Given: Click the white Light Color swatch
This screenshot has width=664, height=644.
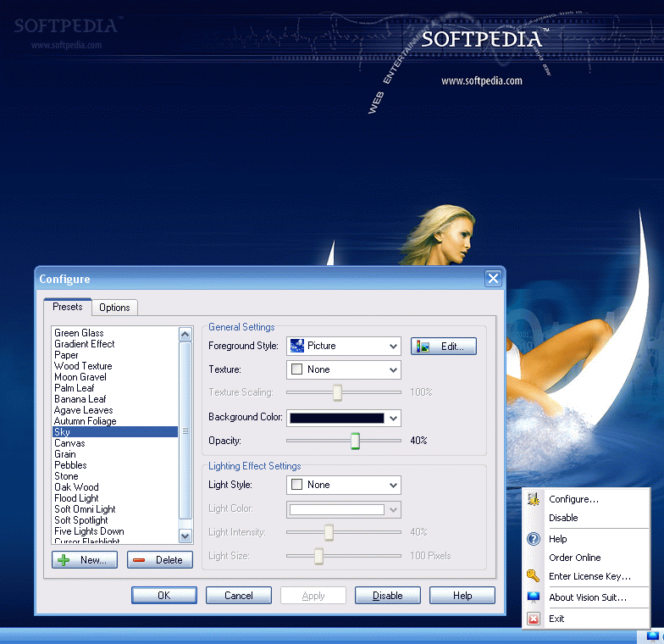Looking at the screenshot, I should pos(337,510).
